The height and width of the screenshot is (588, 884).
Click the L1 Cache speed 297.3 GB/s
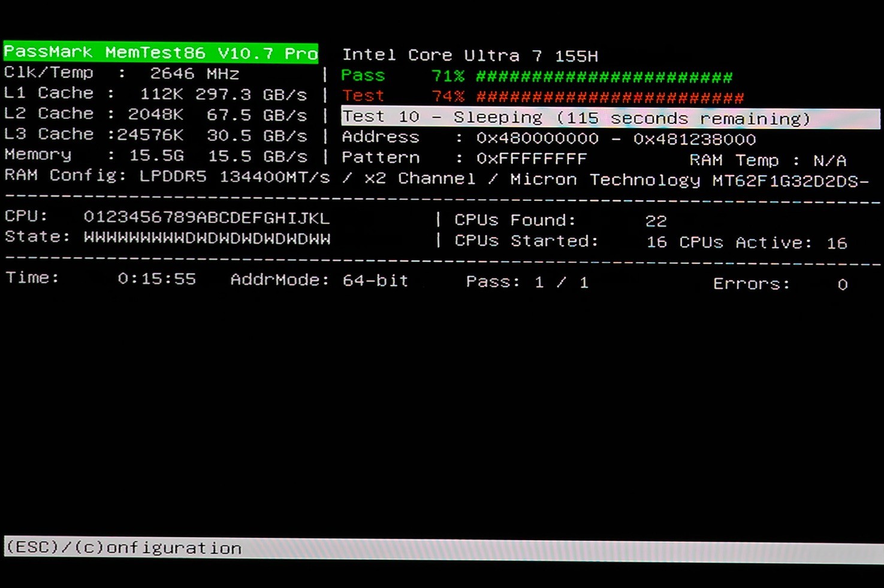251,95
